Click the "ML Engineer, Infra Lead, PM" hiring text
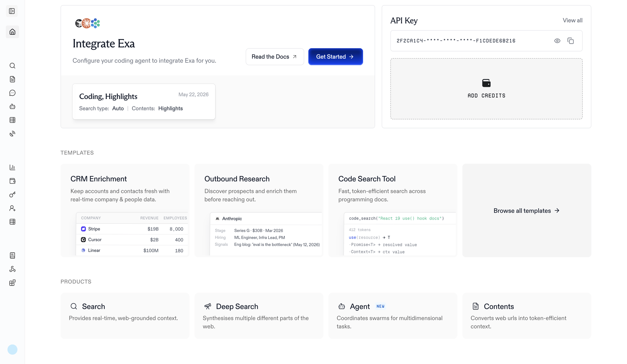This screenshot has height=364, width=627. coord(259,237)
